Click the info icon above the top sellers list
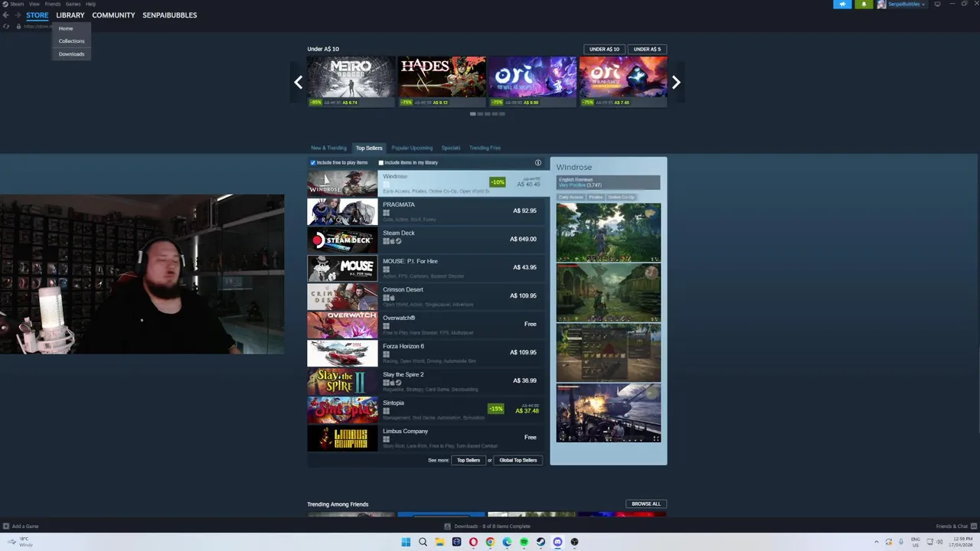980x551 pixels. [538, 162]
